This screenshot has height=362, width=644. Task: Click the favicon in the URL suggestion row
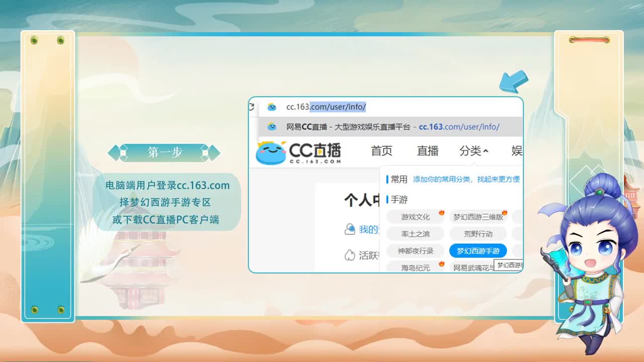click(x=272, y=126)
